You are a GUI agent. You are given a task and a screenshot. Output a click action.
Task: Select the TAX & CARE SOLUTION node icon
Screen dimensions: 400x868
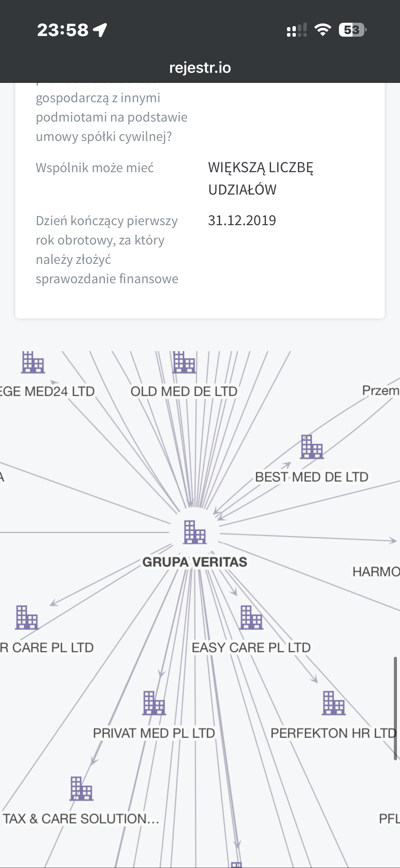(x=81, y=789)
